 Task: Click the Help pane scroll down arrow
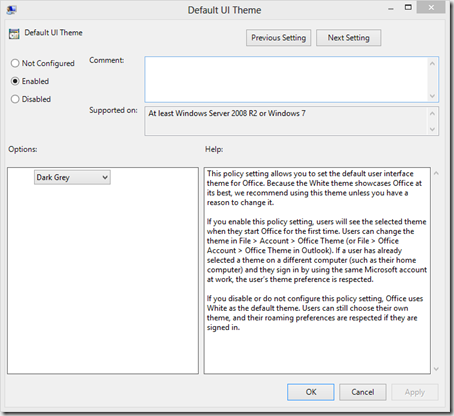(x=436, y=369)
